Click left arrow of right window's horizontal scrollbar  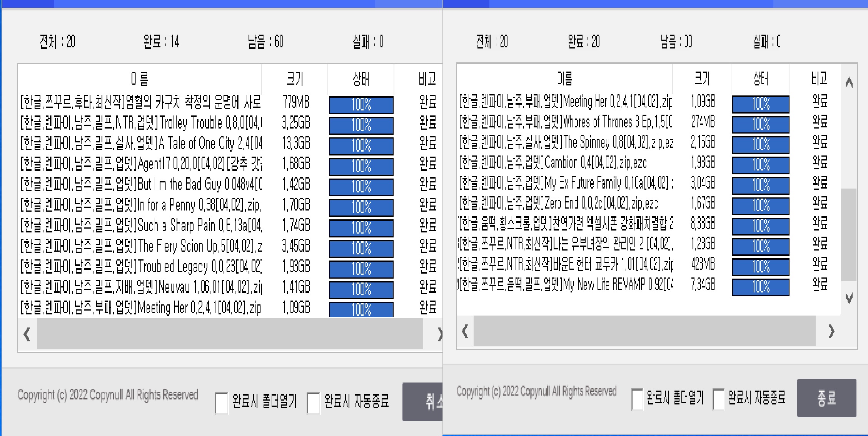click(465, 331)
